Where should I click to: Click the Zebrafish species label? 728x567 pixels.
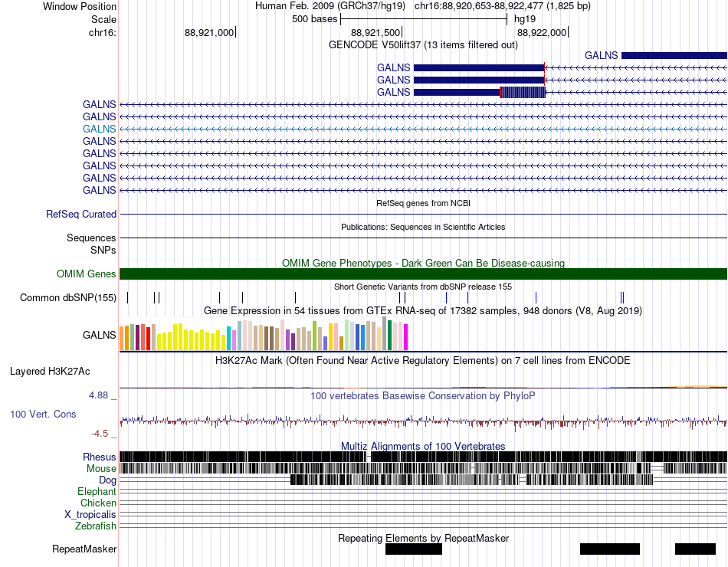point(96,526)
